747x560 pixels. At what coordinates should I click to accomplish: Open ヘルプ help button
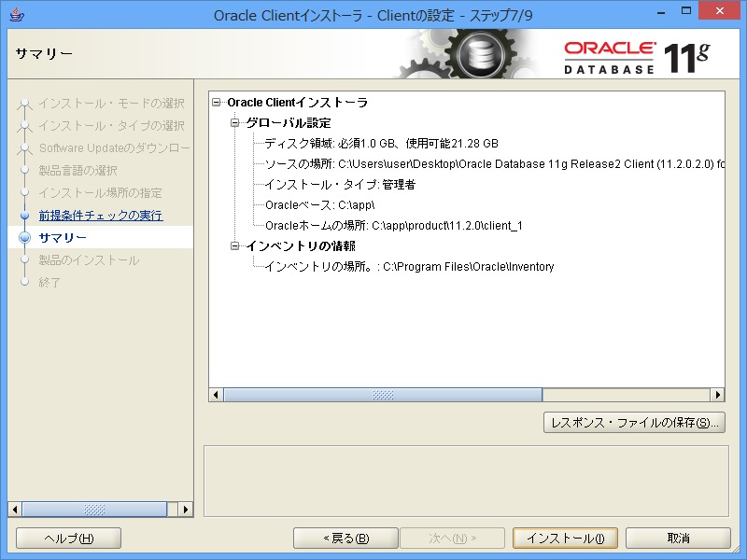click(x=69, y=539)
